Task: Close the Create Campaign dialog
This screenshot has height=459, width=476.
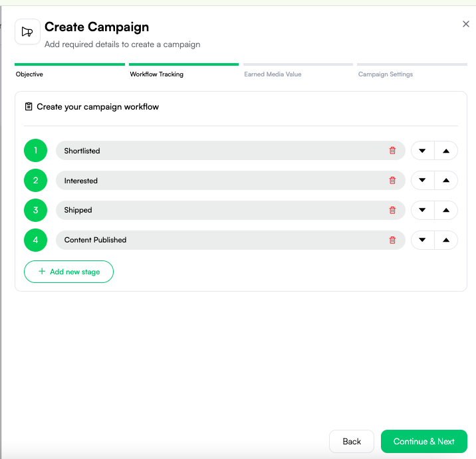Action: tap(465, 24)
